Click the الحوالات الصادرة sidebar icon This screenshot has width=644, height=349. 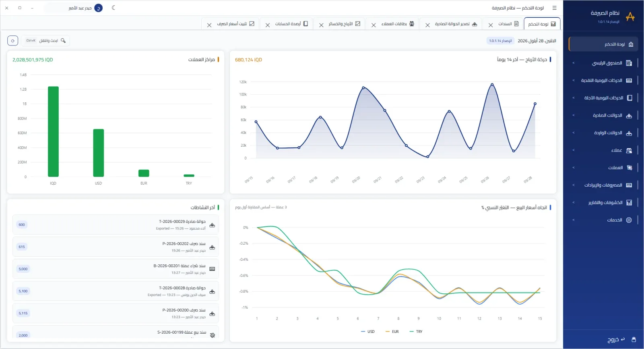tap(629, 116)
